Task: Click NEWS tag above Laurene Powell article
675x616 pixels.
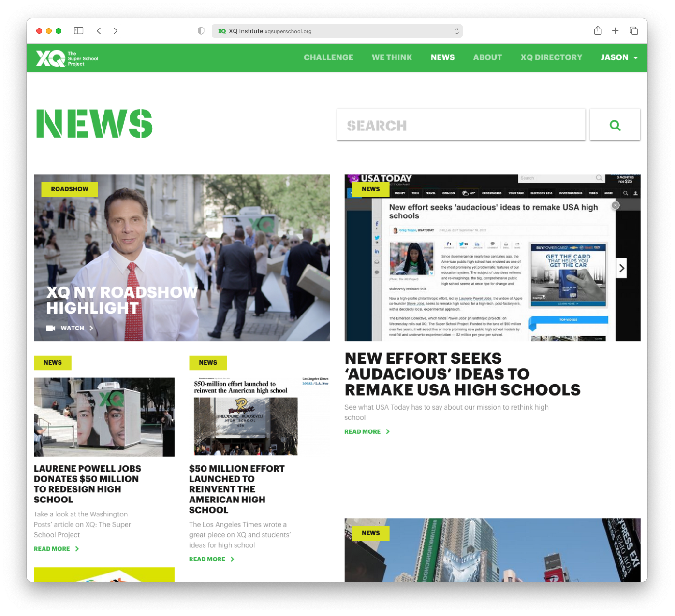Action: click(53, 363)
